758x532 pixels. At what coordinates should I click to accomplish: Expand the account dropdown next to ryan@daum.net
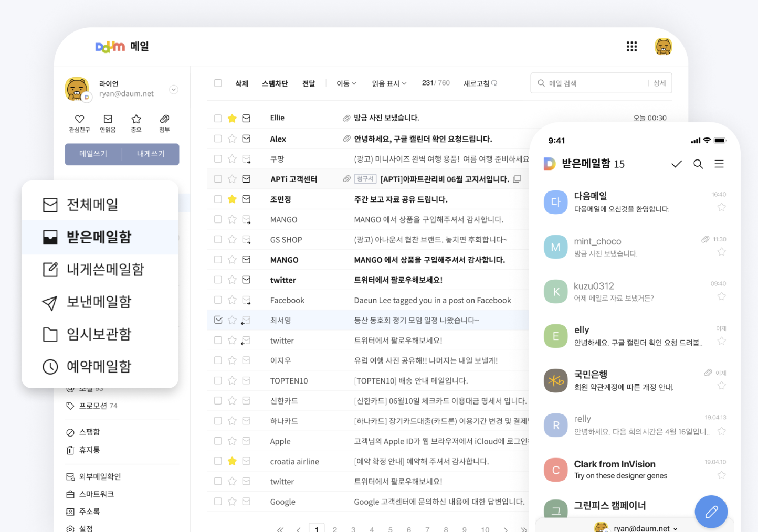(x=174, y=90)
